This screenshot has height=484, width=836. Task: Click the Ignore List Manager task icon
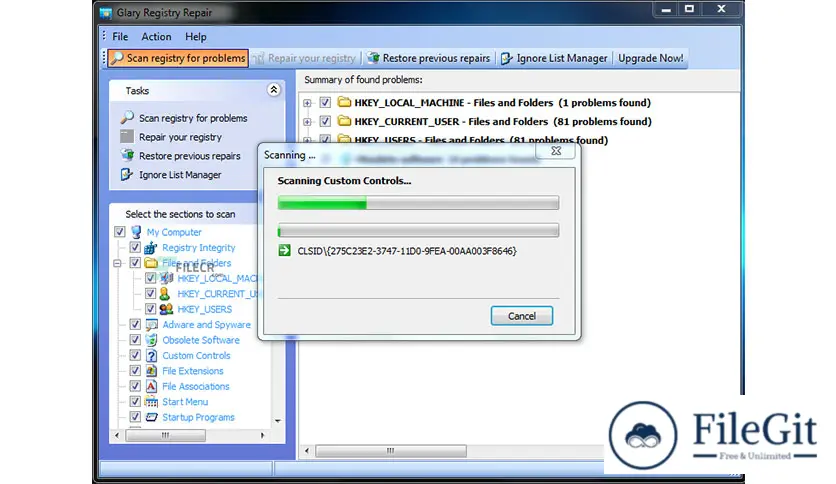[x=126, y=174]
